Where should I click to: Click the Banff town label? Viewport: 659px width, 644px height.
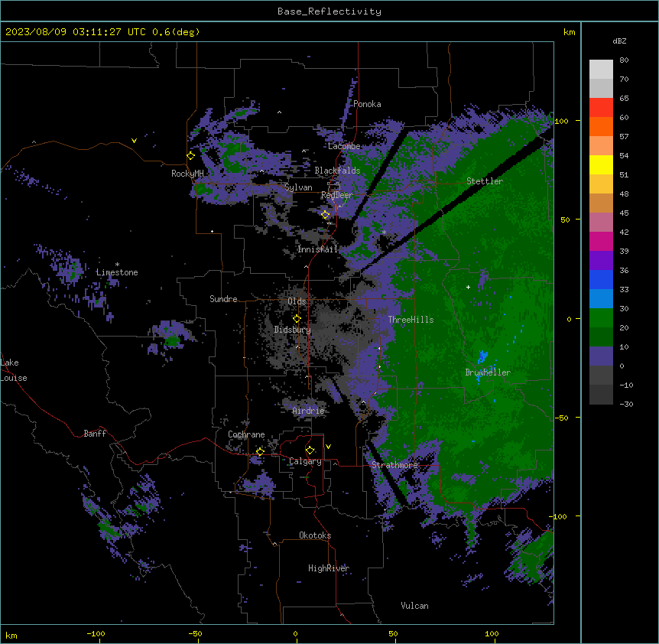[x=95, y=434]
